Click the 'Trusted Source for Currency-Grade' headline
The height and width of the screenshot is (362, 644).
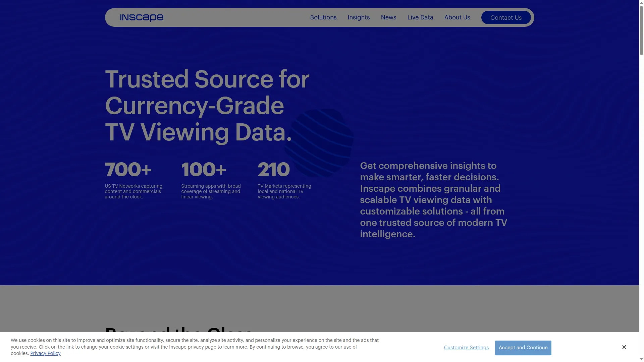[207, 106]
